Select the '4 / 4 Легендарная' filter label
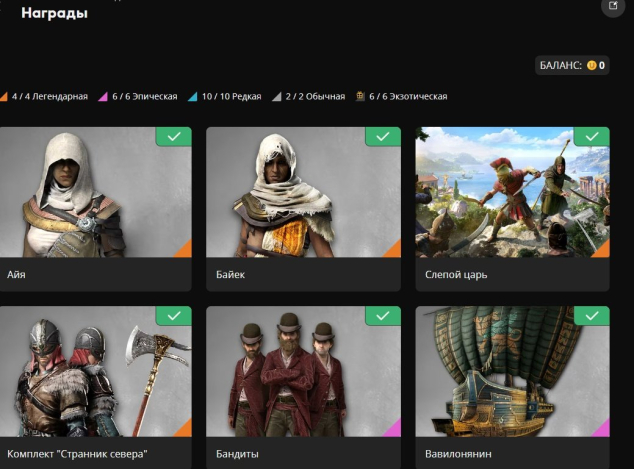 [x=50, y=97]
